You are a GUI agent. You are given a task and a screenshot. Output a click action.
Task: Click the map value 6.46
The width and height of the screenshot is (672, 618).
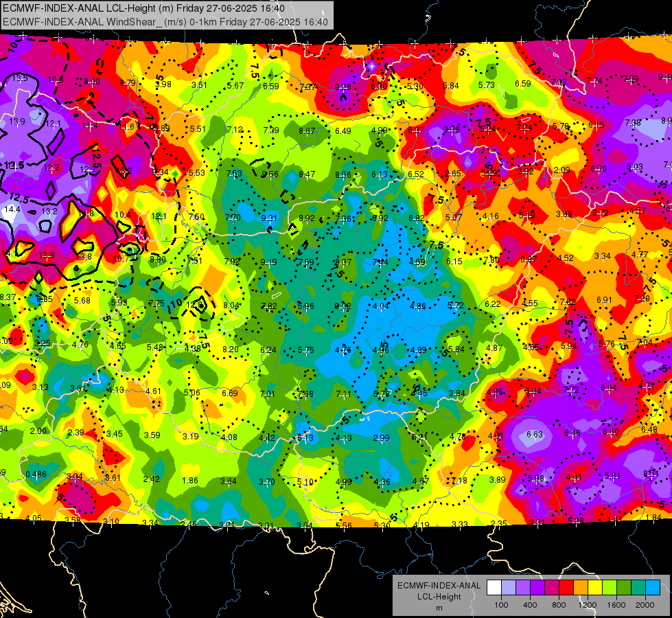[x=572, y=433]
